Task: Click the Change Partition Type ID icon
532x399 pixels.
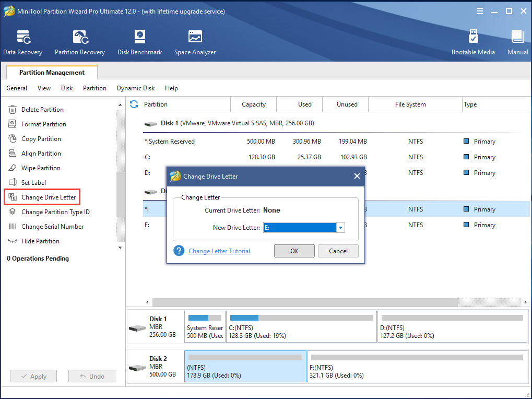Action: [x=13, y=212]
